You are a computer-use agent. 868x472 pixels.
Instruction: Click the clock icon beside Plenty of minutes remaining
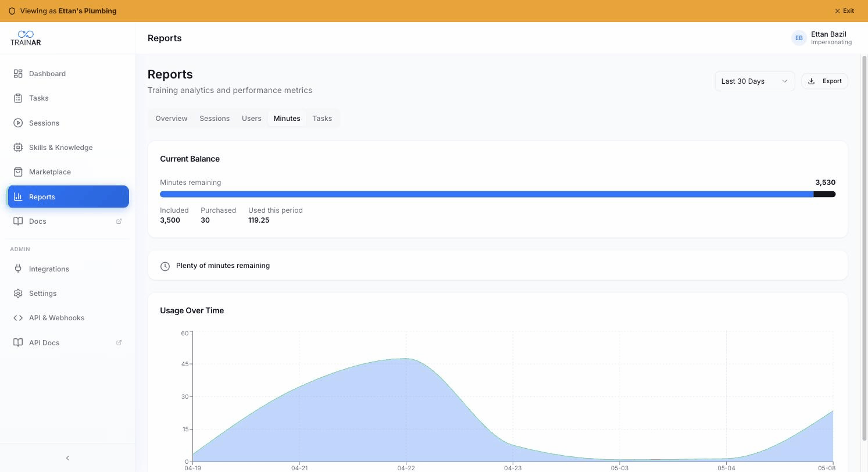(x=165, y=266)
